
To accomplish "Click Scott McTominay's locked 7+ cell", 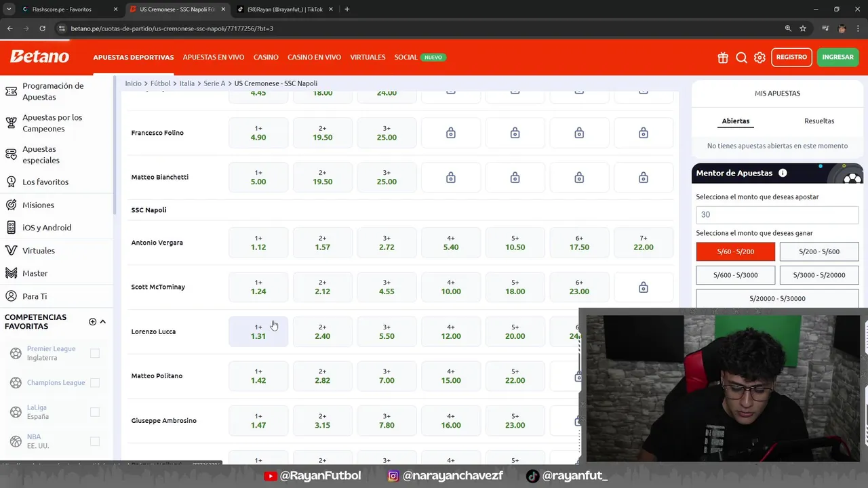I will [x=644, y=287].
